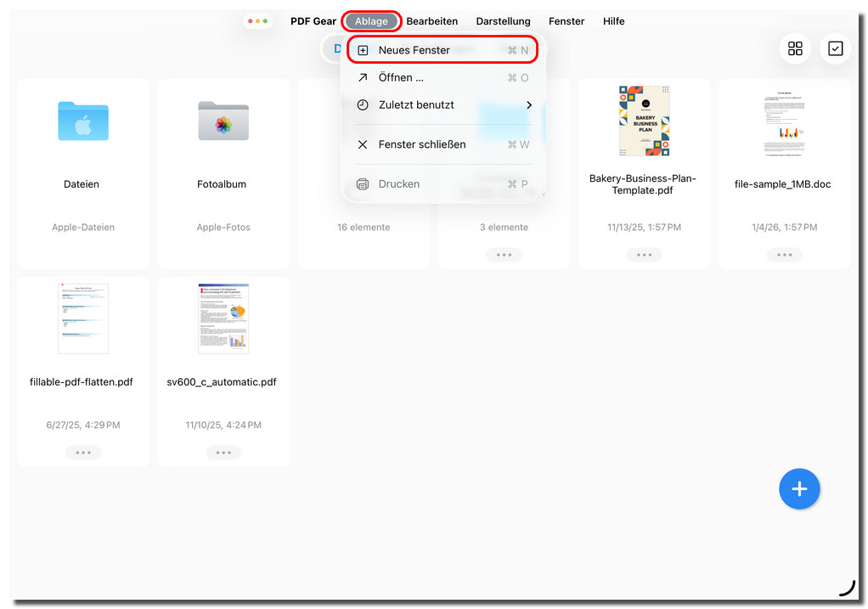Open the Bearbeiten menu
Screen dimensions: 868x609
(x=431, y=20)
